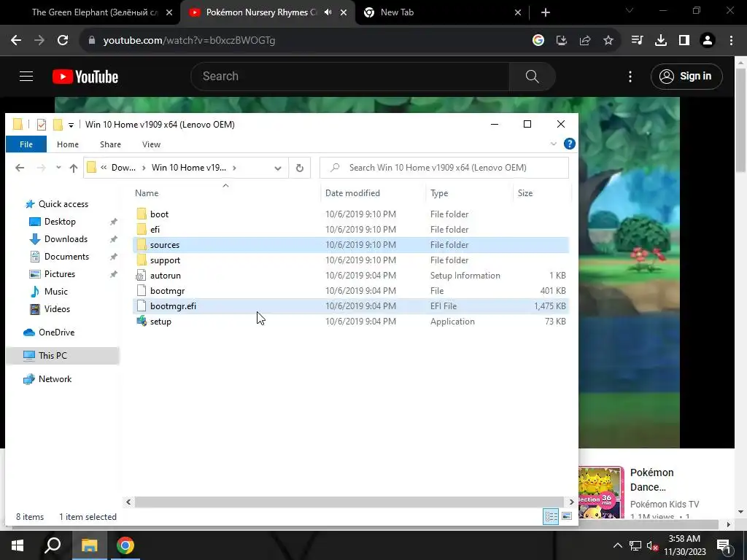This screenshot has height=560, width=747.
Task: Expand the Explorer ribbon chevron
Action: (x=553, y=144)
